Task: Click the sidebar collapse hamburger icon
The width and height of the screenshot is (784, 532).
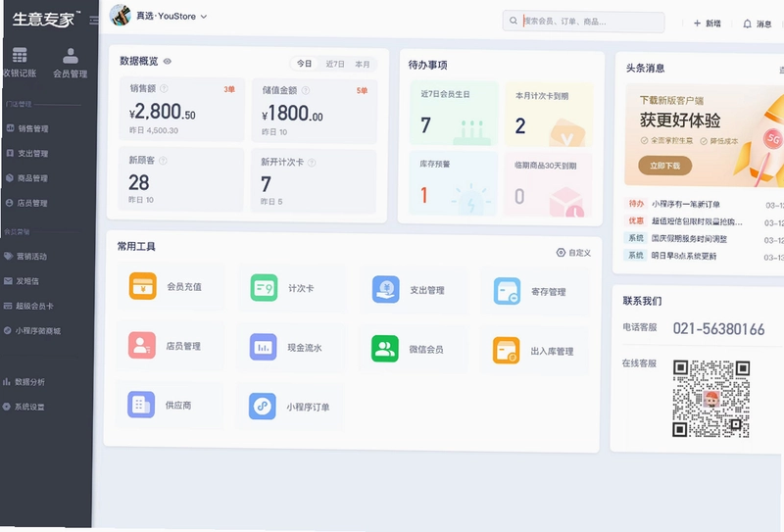Action: (94, 20)
